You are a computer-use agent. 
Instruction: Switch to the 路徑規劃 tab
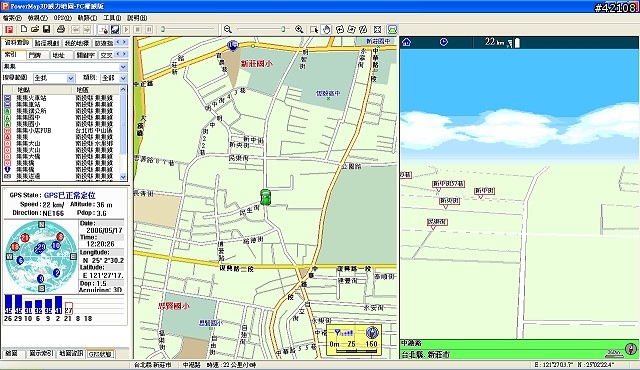pyautogui.click(x=47, y=43)
